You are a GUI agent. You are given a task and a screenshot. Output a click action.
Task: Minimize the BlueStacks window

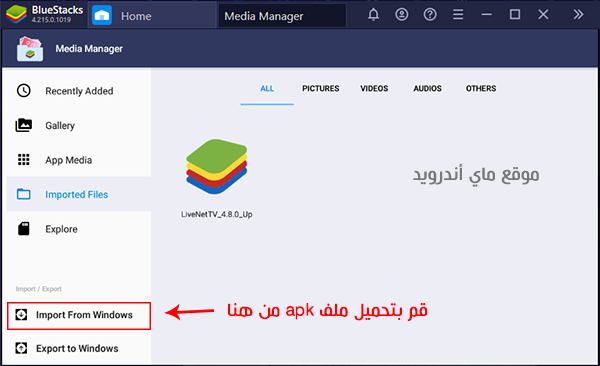coord(486,15)
